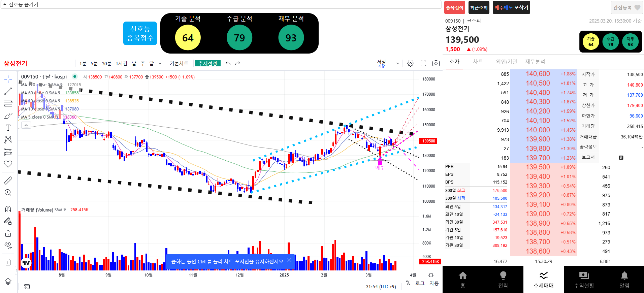The image size is (644, 293).
Task: Click the 매수매도 포착기 button
Action: click(x=511, y=7)
